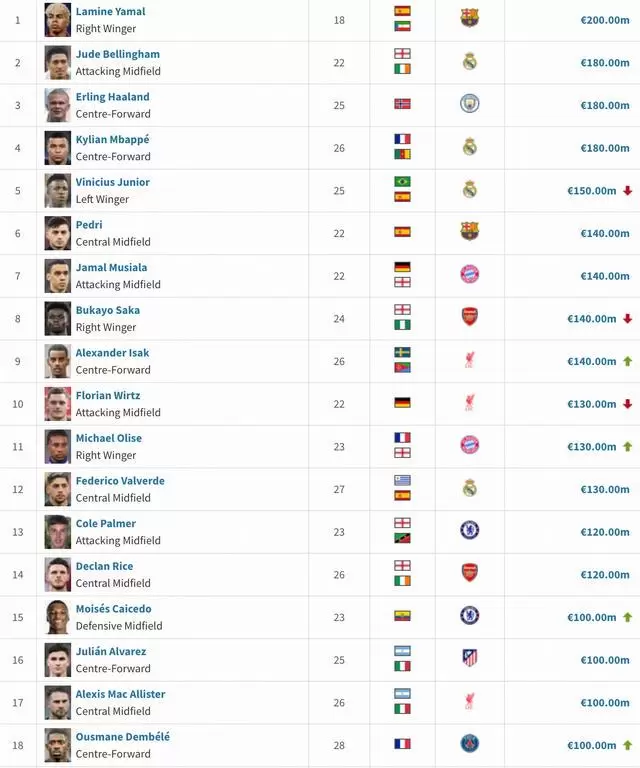640x768 pixels.
Task: Click the Brazil flag in Vinicius Junior's row
Action: [x=402, y=182]
